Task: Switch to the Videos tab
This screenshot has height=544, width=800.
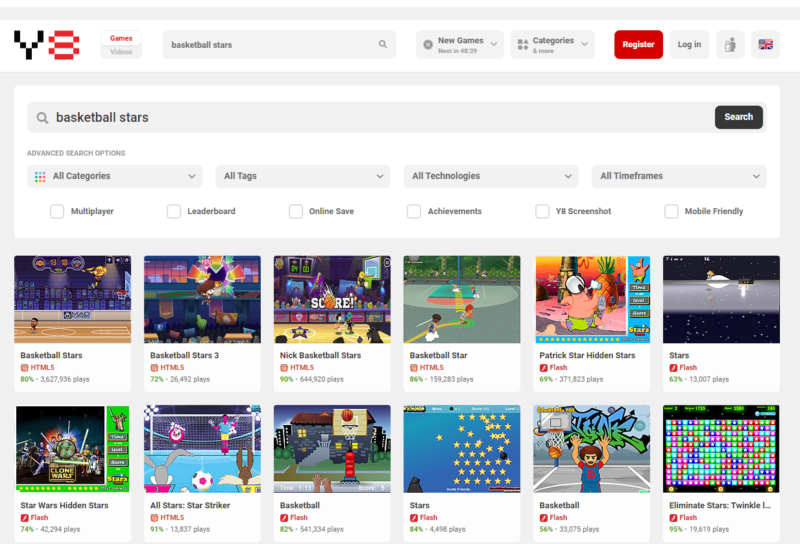Action: click(x=121, y=52)
